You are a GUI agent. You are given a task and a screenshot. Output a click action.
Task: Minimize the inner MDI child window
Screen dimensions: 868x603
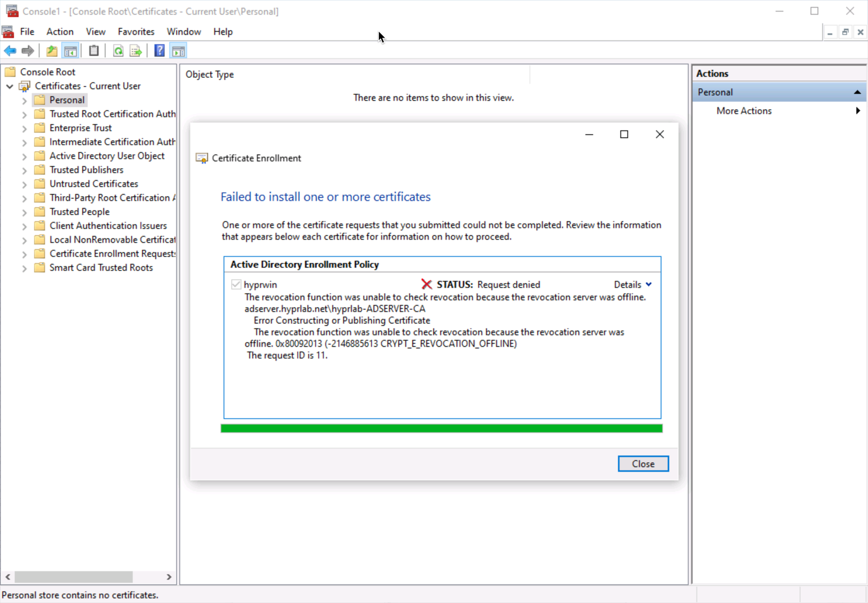(830, 32)
